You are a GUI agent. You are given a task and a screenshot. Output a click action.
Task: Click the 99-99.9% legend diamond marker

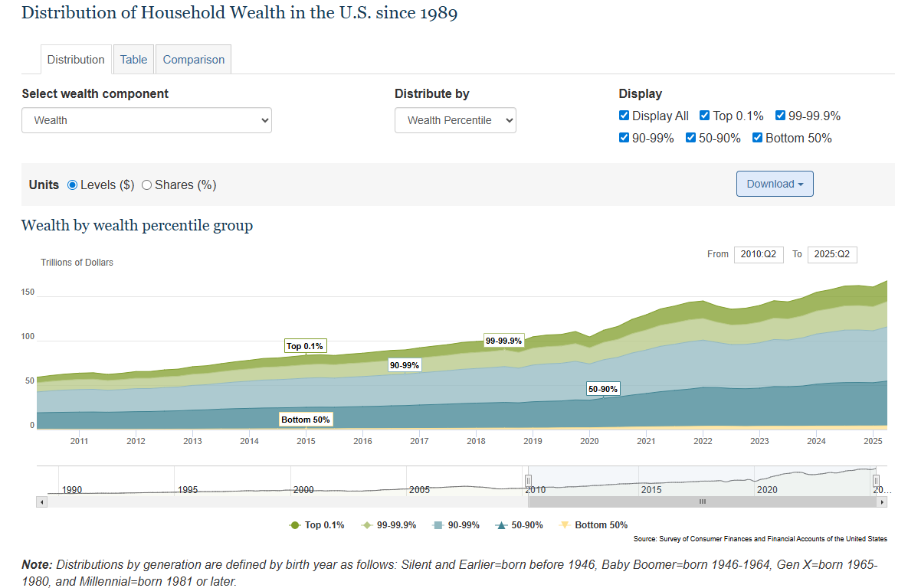point(366,525)
